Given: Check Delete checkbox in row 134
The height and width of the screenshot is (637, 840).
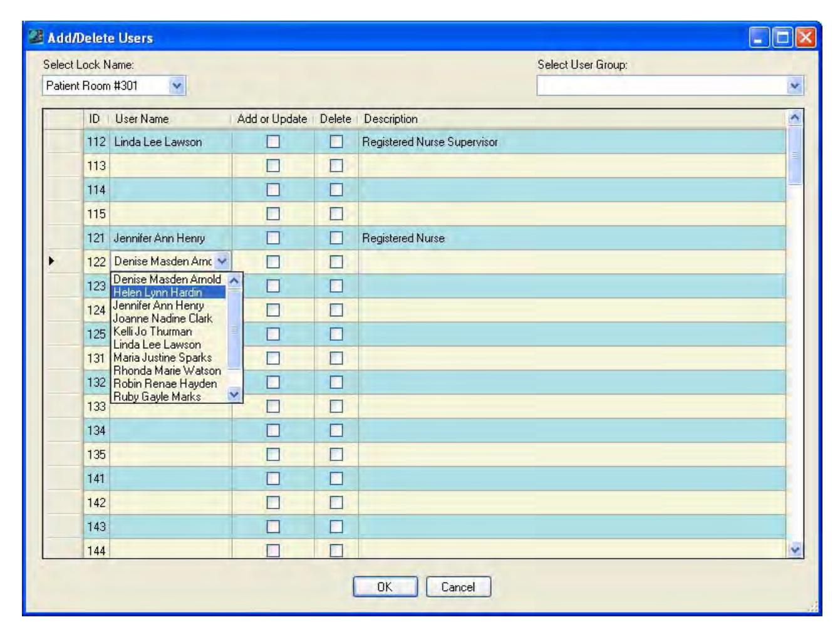Looking at the screenshot, I should 336,430.
